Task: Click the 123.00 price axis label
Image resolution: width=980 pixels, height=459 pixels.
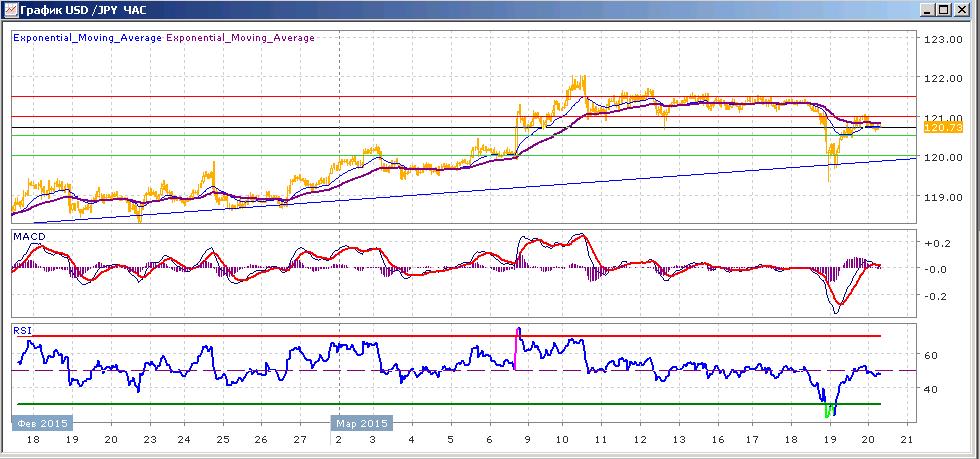Action: point(942,39)
